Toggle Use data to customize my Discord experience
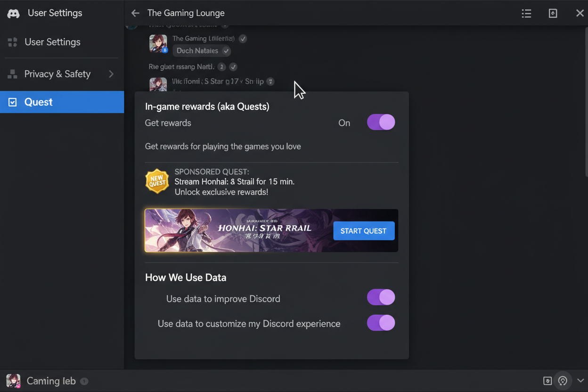Screen dimensions: 588x392 pyautogui.click(x=381, y=323)
